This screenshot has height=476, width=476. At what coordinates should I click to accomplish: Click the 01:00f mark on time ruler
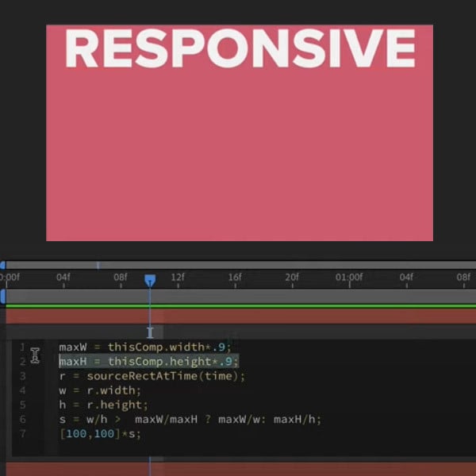[x=349, y=278]
